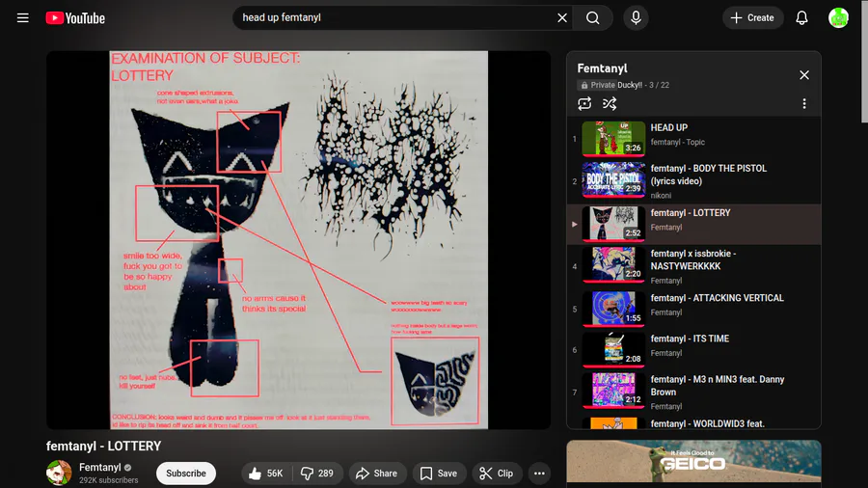Select the ITS TIME thumbnail
This screenshot has height=488, width=868.
point(613,350)
